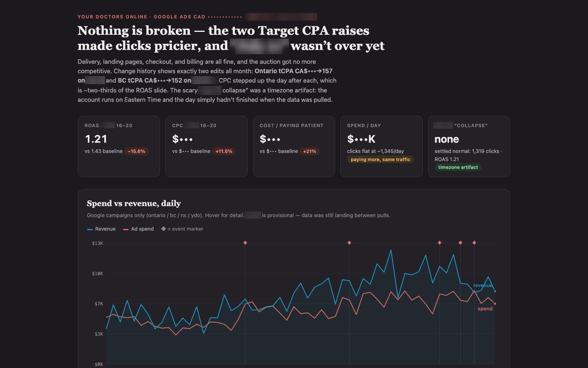Click the 'COST / PAYING PATIENT' card label
The width and height of the screenshot is (588, 368).
coord(291,125)
